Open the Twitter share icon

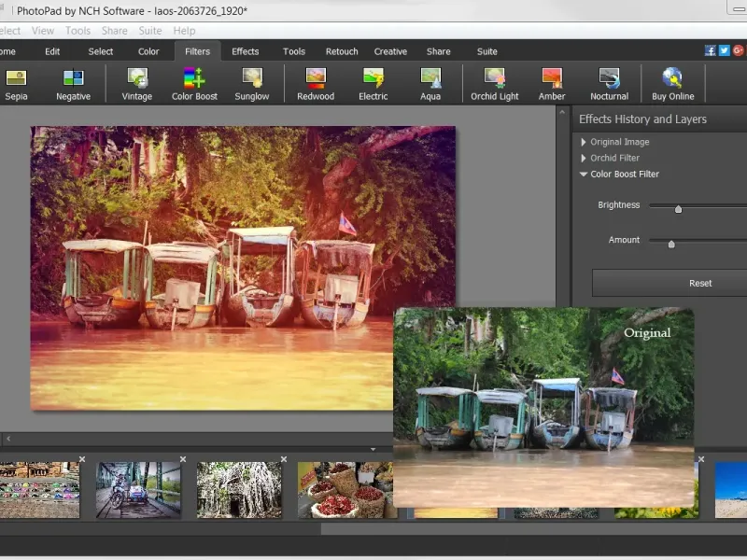point(725,50)
